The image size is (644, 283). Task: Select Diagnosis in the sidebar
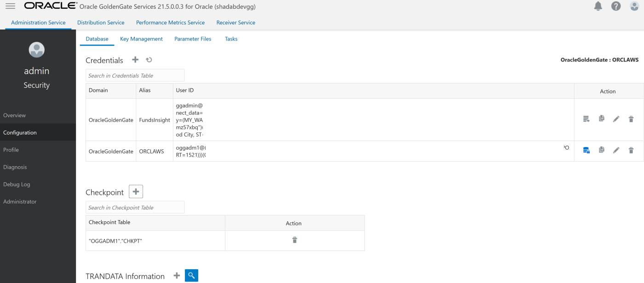[x=15, y=167]
